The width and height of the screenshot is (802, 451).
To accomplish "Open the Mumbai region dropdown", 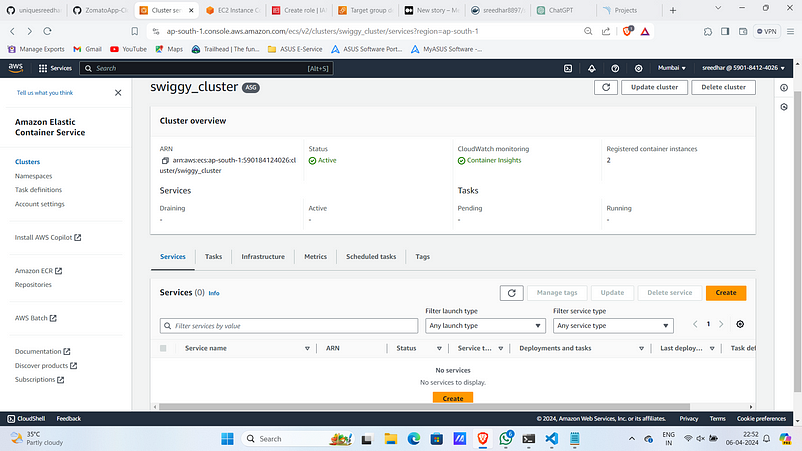I will [672, 68].
